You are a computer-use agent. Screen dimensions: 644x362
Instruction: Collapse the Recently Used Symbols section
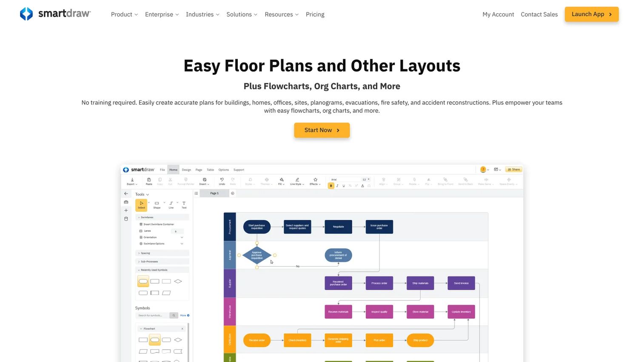[x=162, y=270]
